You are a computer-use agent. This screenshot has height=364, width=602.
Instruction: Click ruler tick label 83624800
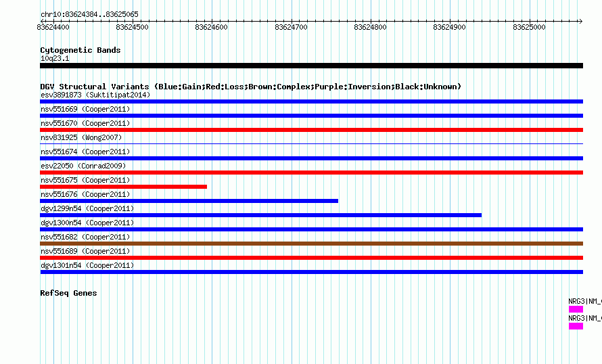[370, 27]
